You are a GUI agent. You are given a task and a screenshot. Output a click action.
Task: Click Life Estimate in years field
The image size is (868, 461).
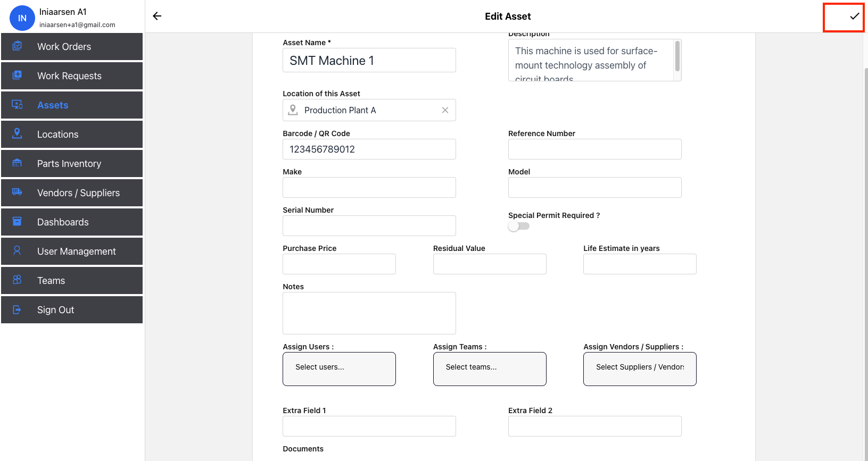click(640, 264)
